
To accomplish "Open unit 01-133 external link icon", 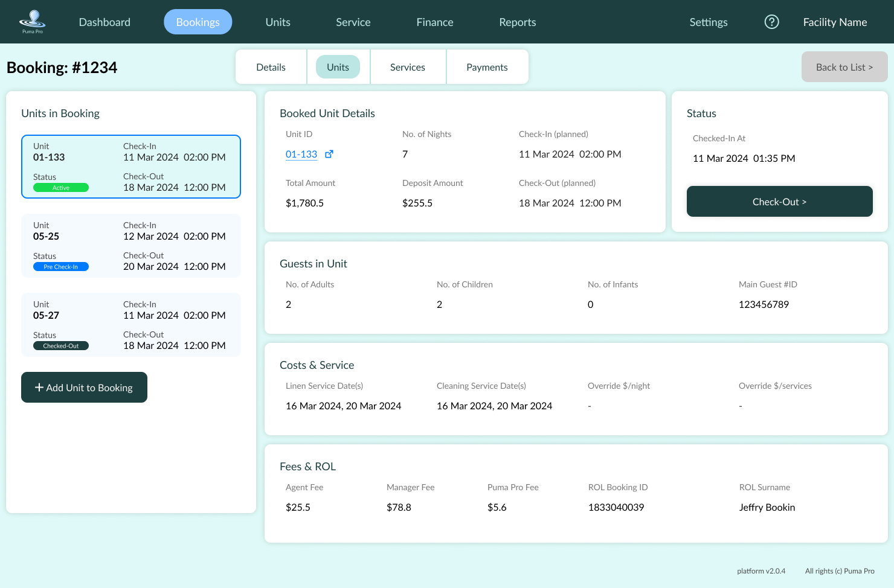I will coord(329,154).
